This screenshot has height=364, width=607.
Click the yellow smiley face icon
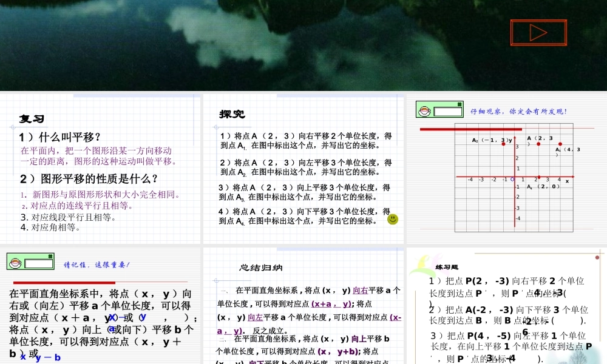click(x=393, y=220)
